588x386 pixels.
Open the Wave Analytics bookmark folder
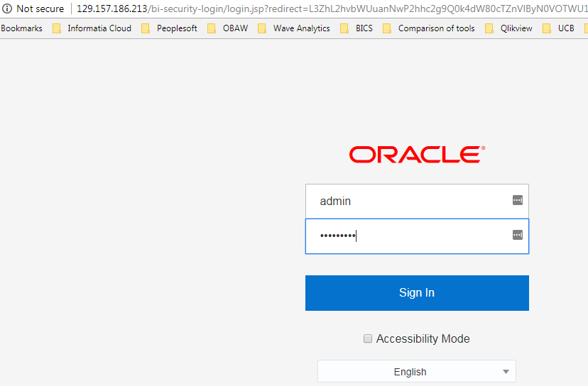[294, 28]
